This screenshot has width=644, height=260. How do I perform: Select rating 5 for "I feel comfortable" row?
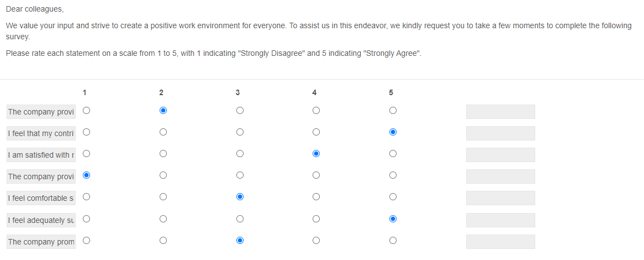393,197
